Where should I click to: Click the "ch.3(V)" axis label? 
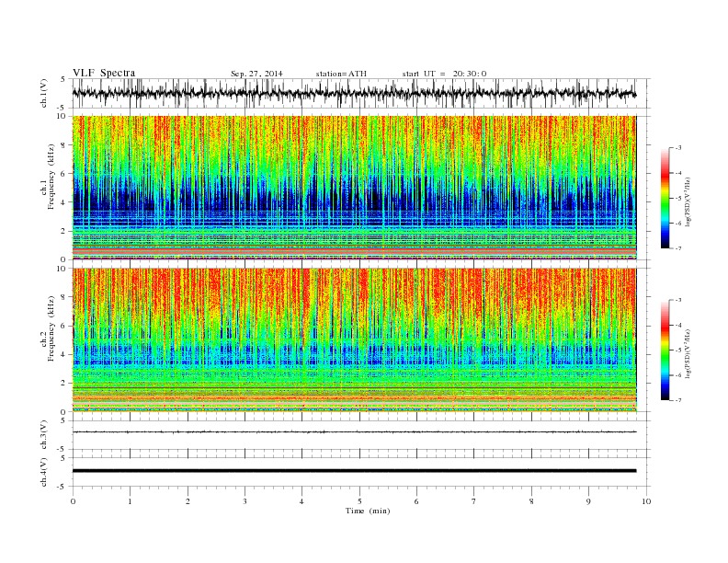43,435
